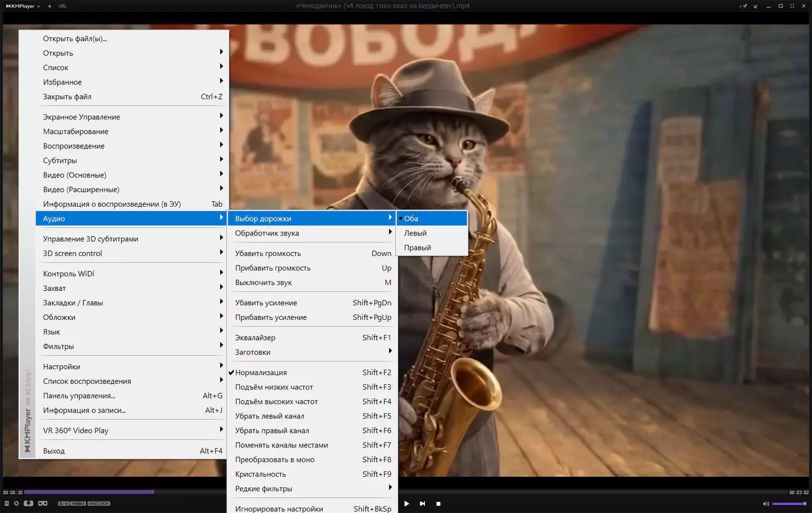Select the Оба track option
Image resolution: width=812 pixels, height=513 pixels.
[432, 218]
